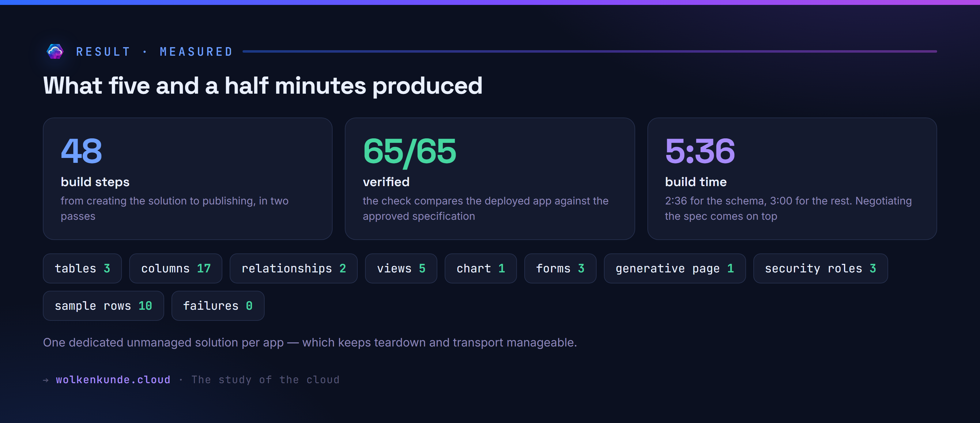The height and width of the screenshot is (423, 980).
Task: Click the 'RESULT' header word
Action: tap(103, 52)
